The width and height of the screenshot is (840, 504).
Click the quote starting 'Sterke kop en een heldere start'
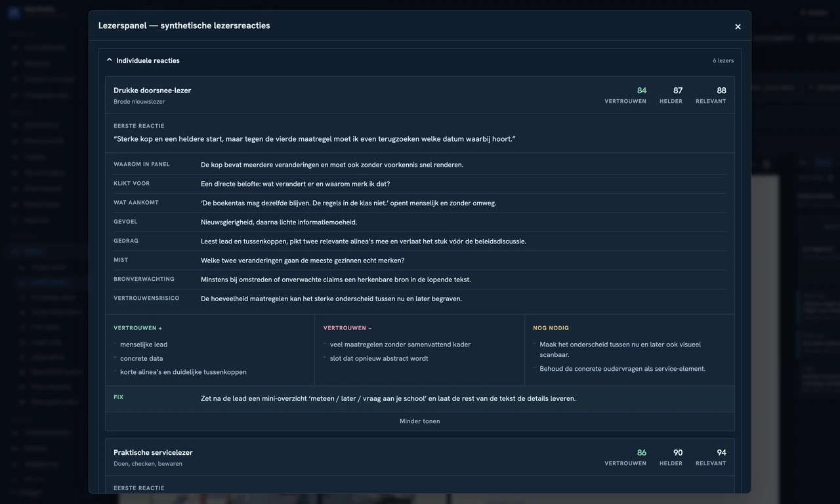314,139
